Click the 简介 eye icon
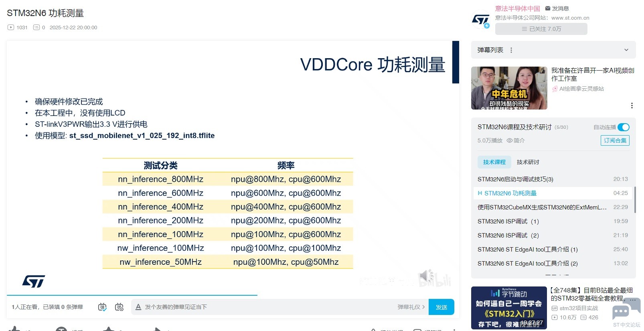 pos(510,140)
